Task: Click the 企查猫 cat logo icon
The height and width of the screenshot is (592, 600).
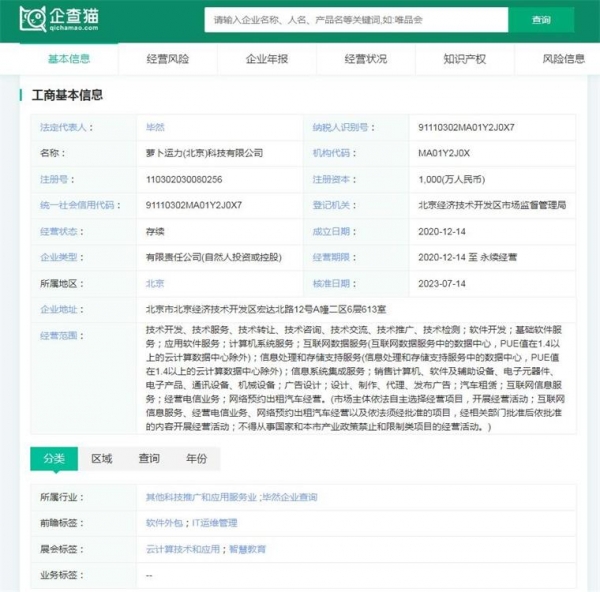Action: (x=33, y=18)
